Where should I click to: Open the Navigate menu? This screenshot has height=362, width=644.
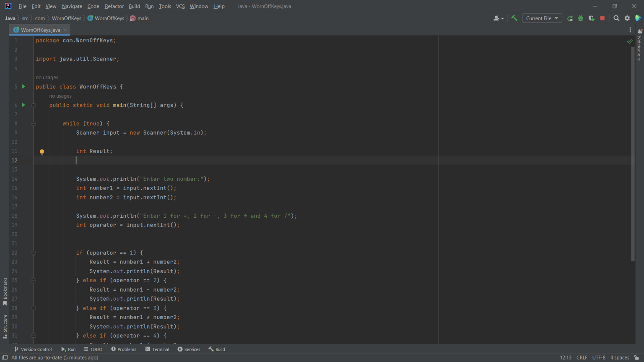click(72, 6)
